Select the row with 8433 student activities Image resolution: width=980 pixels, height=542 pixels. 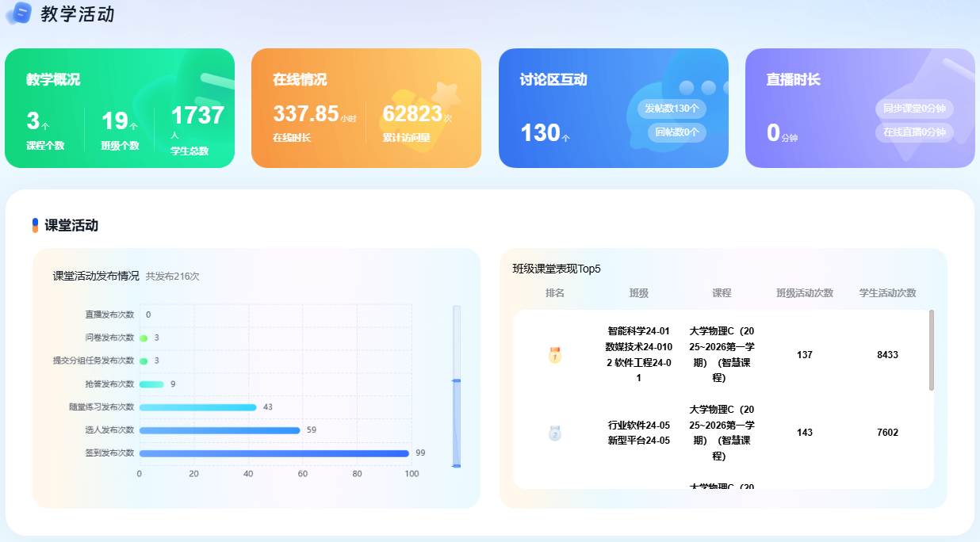tap(723, 355)
